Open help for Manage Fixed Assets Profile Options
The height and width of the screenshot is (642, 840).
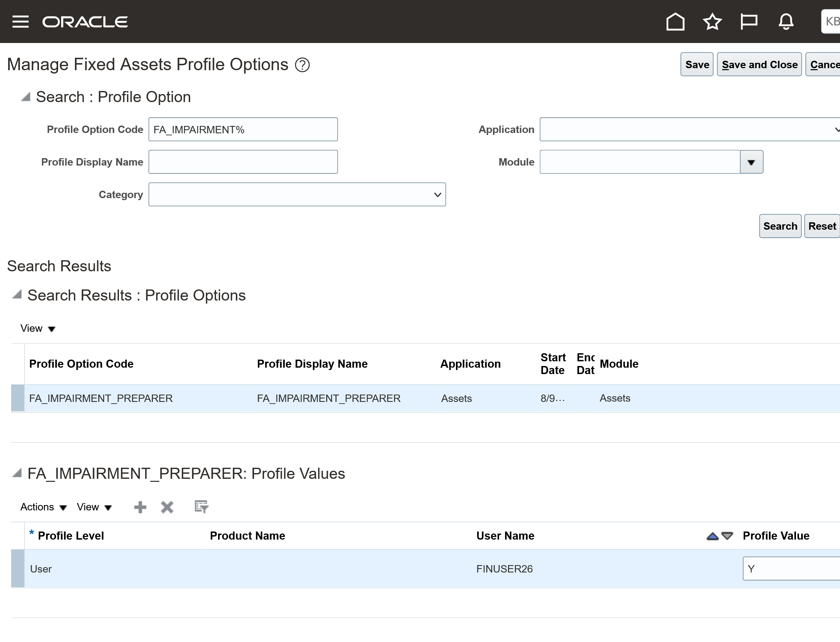tap(302, 64)
